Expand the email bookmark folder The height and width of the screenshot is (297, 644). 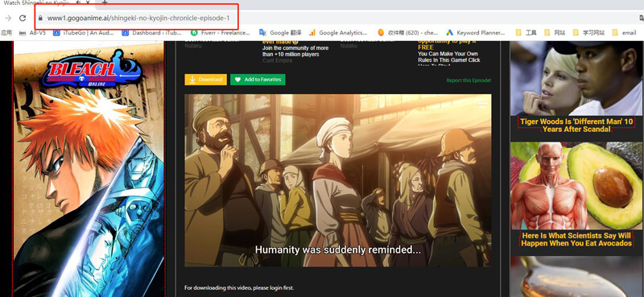[625, 32]
